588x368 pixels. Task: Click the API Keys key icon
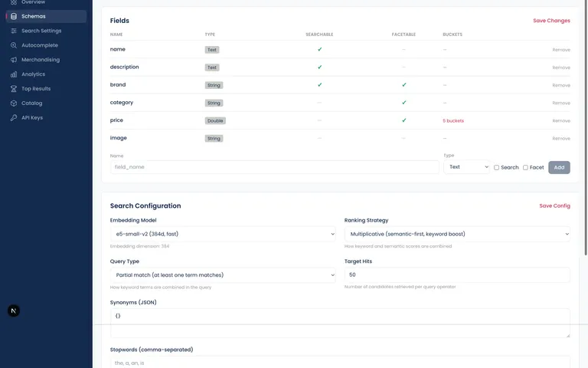point(14,117)
